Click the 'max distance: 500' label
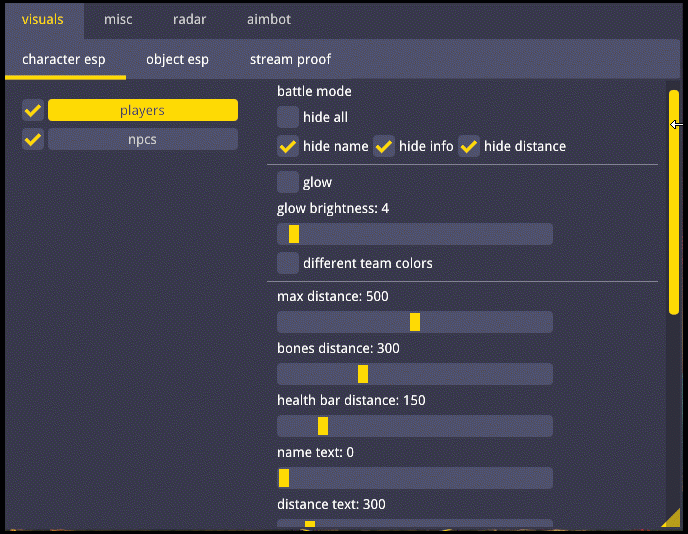Viewport: 688px width, 534px height. pos(333,297)
